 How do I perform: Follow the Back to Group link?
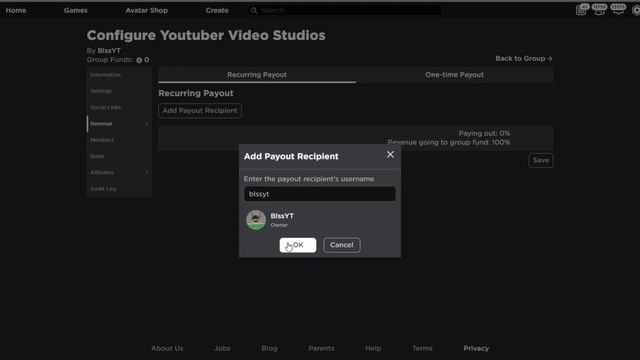click(x=524, y=58)
